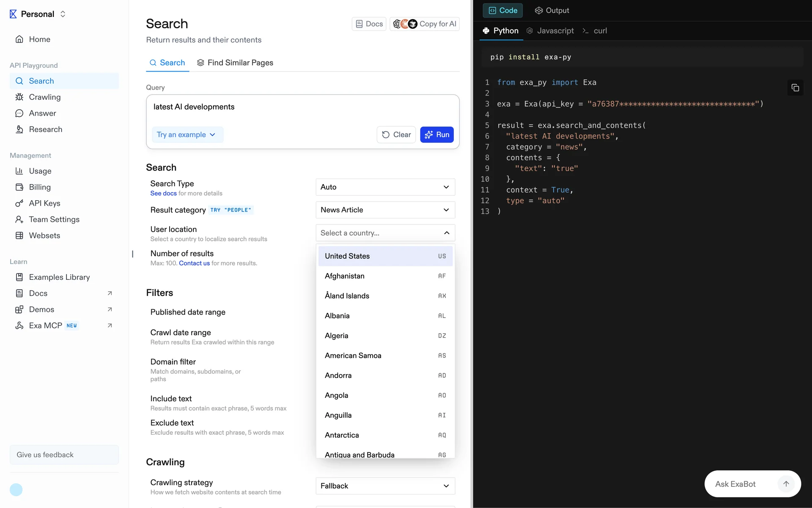Image resolution: width=812 pixels, height=508 pixels.
Task: Open the Result category News Article dropdown
Action: click(385, 210)
